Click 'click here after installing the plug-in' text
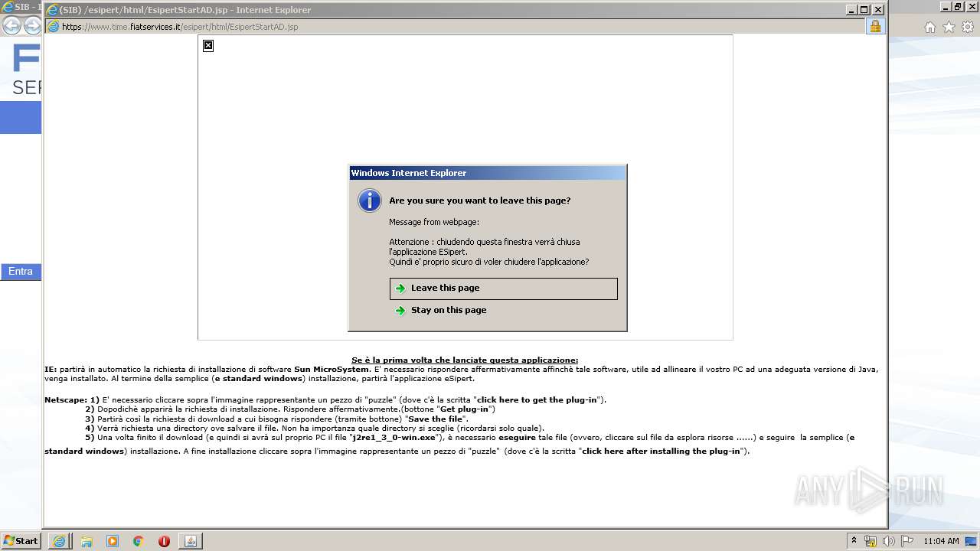 pyautogui.click(x=661, y=452)
